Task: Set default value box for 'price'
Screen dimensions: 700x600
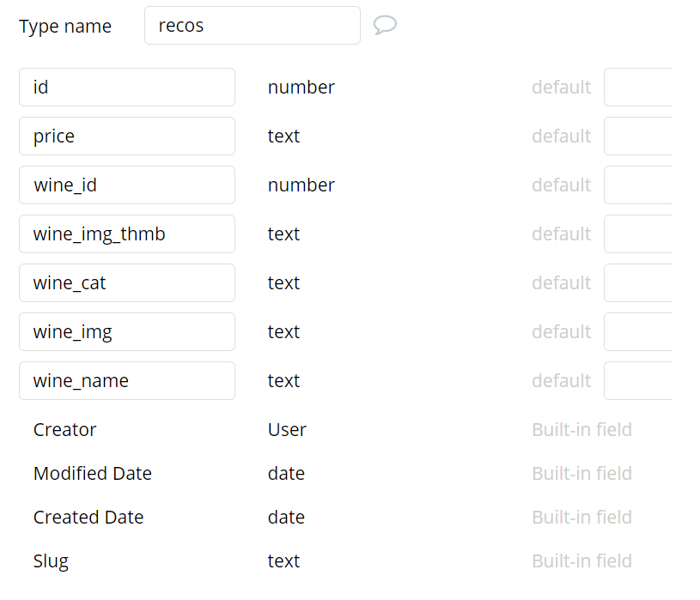Action: (638, 136)
